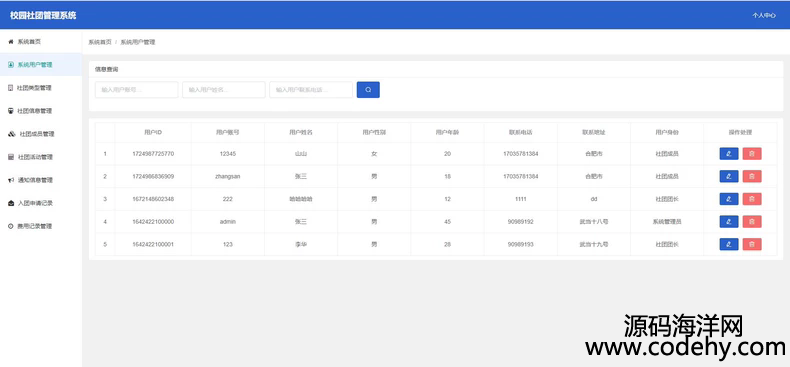The image size is (790, 367).
Task: Select user ID 1724987725770 cell
Action: click(153, 154)
